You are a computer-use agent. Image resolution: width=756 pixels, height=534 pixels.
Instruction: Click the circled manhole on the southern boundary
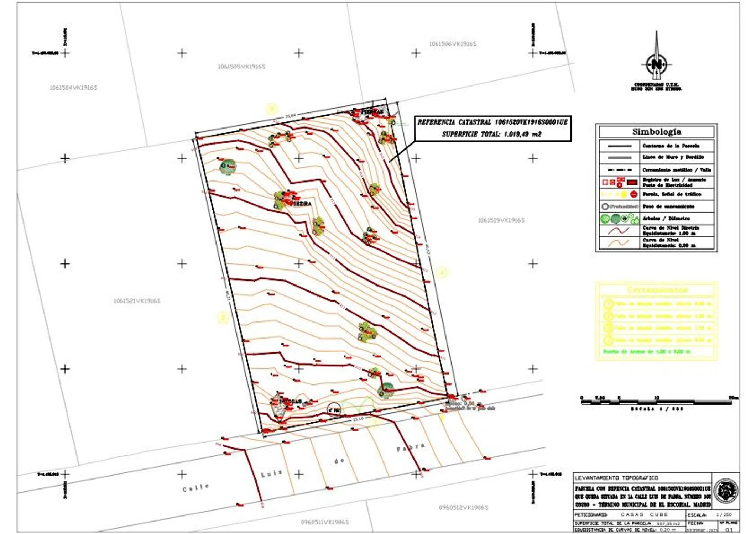[x=334, y=410]
